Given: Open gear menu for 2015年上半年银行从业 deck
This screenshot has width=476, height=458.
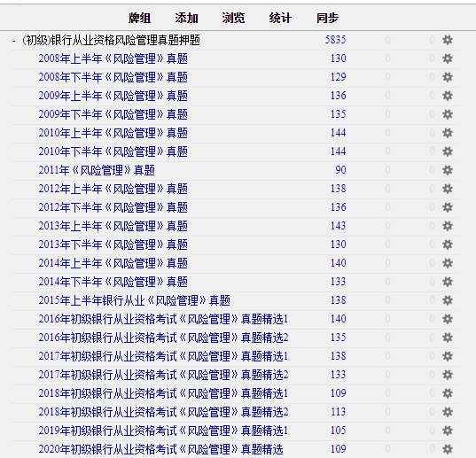Looking at the screenshot, I should (448, 300).
